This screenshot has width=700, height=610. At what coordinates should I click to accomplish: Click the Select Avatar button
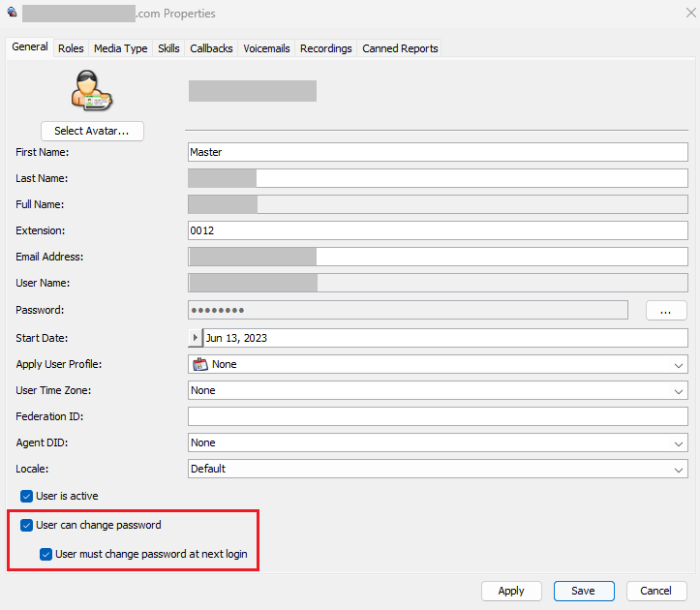92,131
